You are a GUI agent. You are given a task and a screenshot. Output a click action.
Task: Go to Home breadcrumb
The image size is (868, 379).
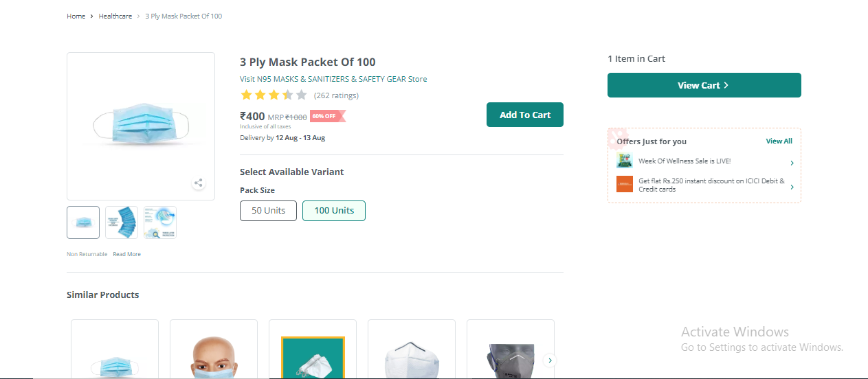coord(76,16)
